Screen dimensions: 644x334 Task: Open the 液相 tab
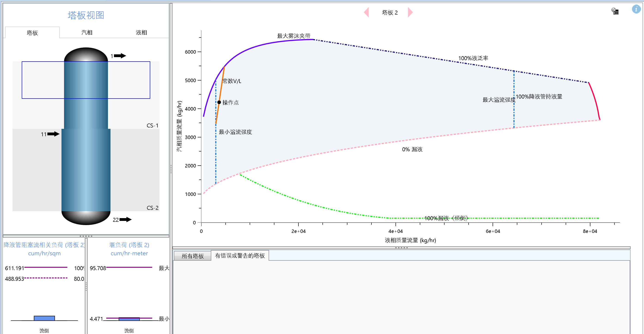141,33
